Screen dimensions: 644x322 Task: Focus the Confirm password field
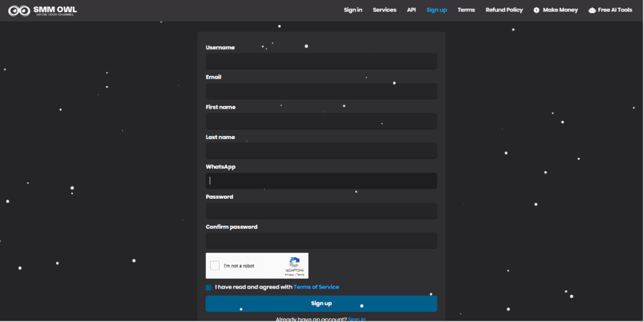[321, 241]
